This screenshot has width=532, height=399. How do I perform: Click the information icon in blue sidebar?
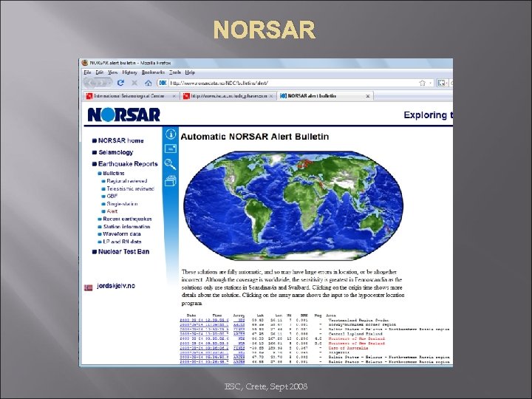171,134
